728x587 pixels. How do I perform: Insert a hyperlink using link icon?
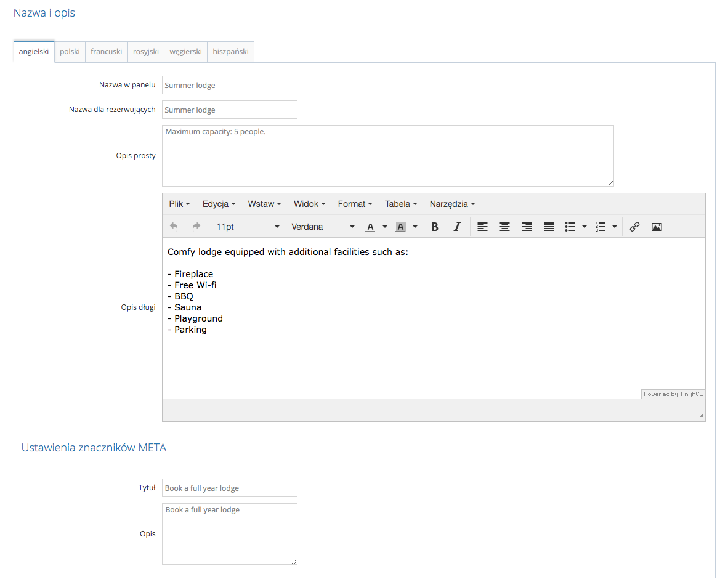tap(634, 227)
